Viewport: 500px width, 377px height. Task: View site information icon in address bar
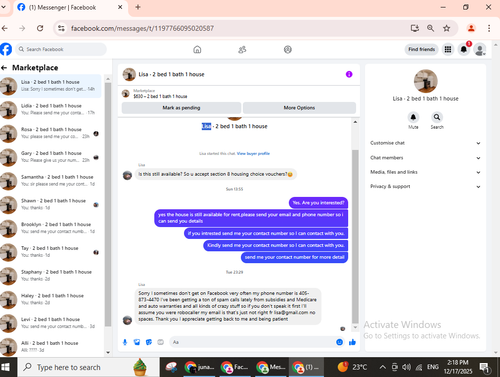point(61,28)
